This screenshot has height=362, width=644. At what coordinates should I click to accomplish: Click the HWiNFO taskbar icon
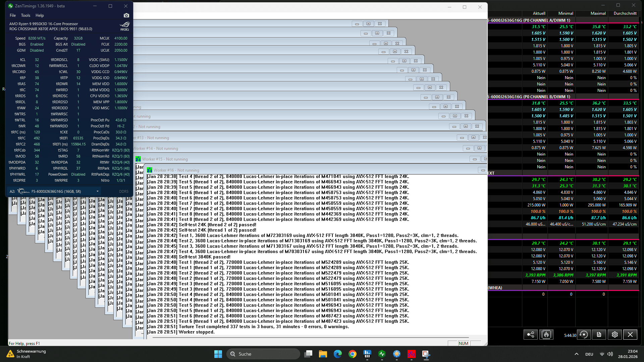click(367, 354)
